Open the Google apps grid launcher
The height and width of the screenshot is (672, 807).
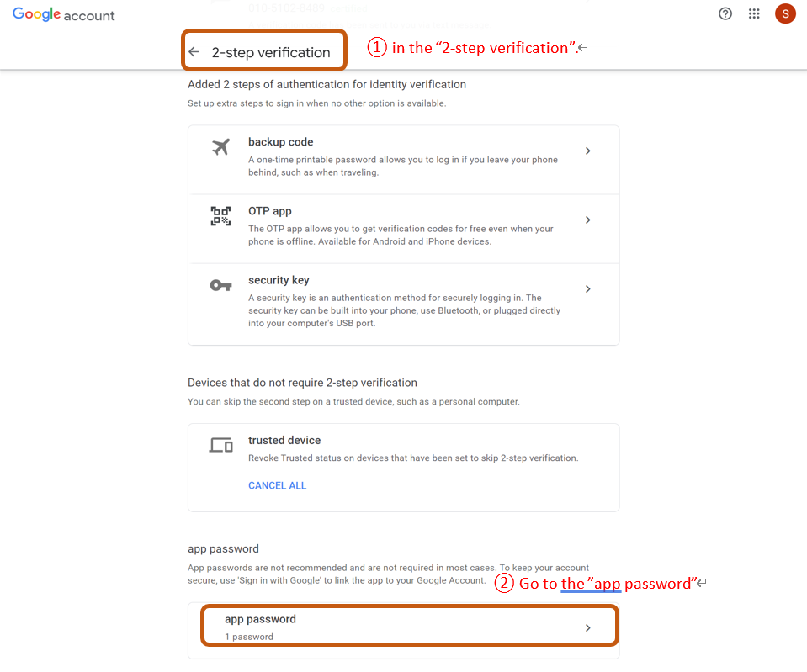pyautogui.click(x=754, y=13)
